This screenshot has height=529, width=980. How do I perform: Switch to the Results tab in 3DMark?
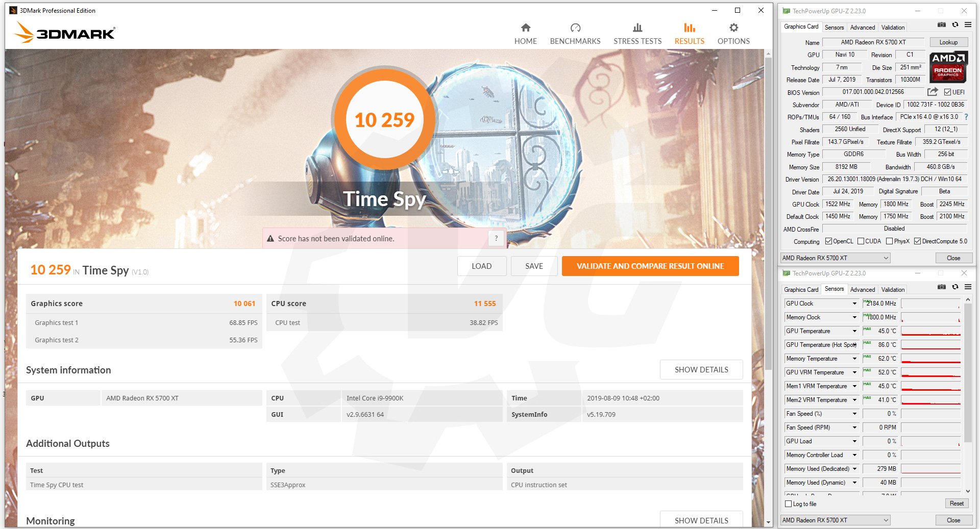[x=689, y=34]
